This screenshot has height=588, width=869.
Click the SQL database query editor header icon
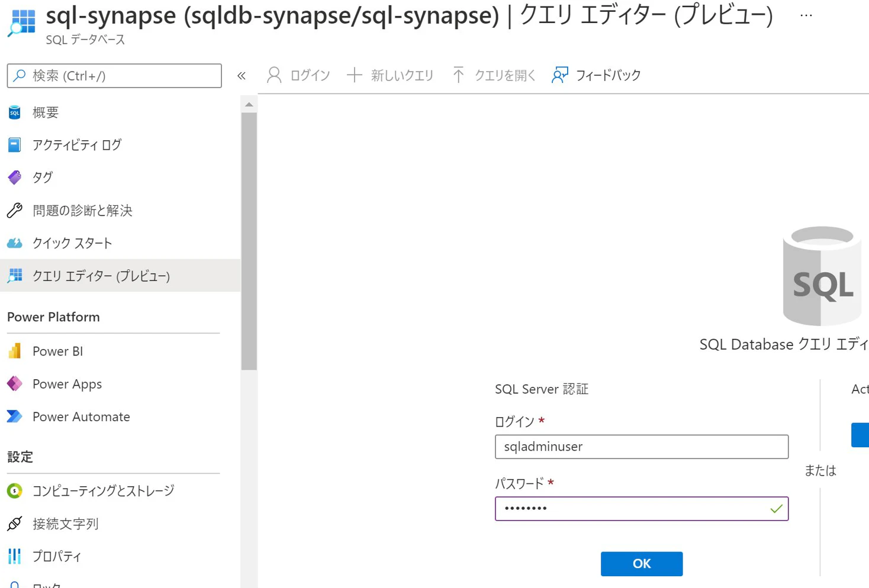coord(22,22)
